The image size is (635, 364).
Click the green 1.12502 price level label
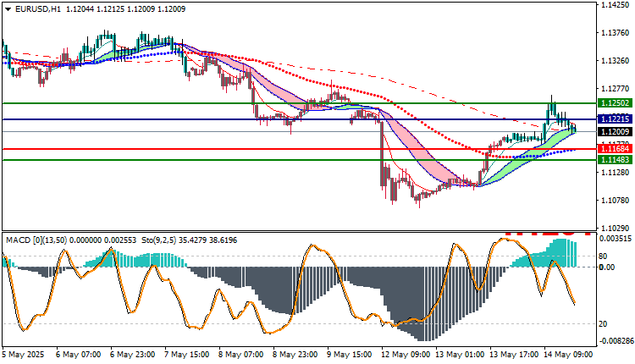[616, 103]
